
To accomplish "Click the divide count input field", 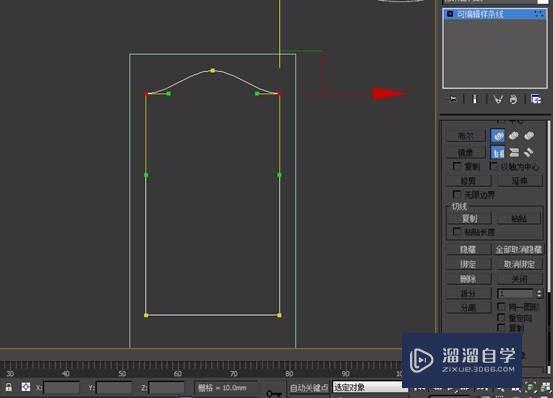I will click(516, 293).
